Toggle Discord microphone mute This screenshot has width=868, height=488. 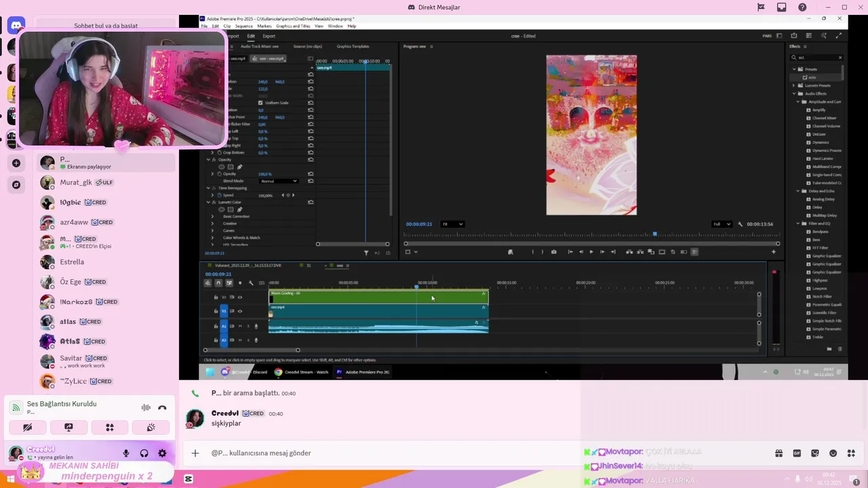(126, 453)
